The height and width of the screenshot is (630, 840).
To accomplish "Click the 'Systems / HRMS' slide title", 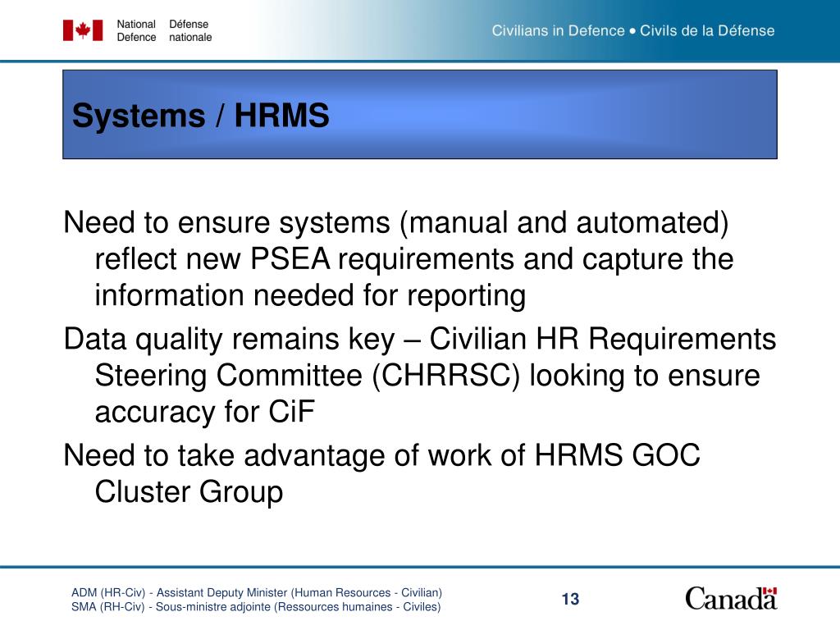I will [x=200, y=115].
